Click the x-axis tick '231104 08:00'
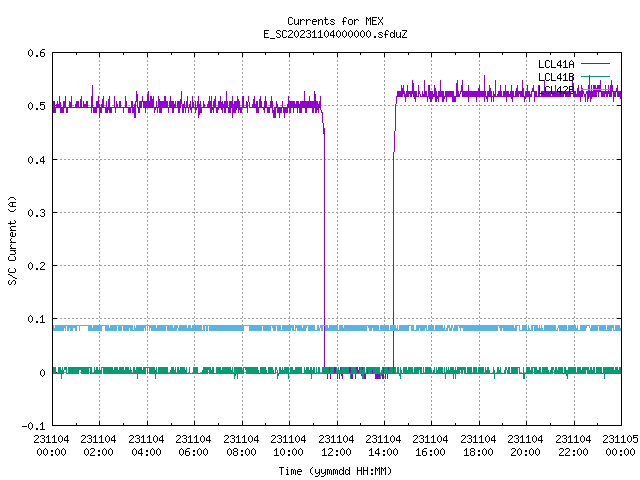This screenshot has width=640, height=480. 241,446
